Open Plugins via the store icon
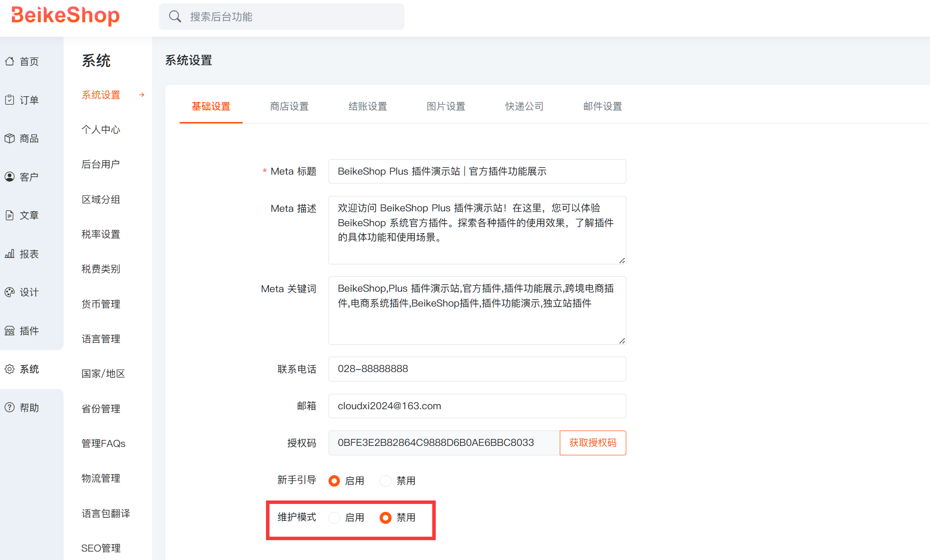Image resolution: width=930 pixels, height=560 pixels. (9, 331)
